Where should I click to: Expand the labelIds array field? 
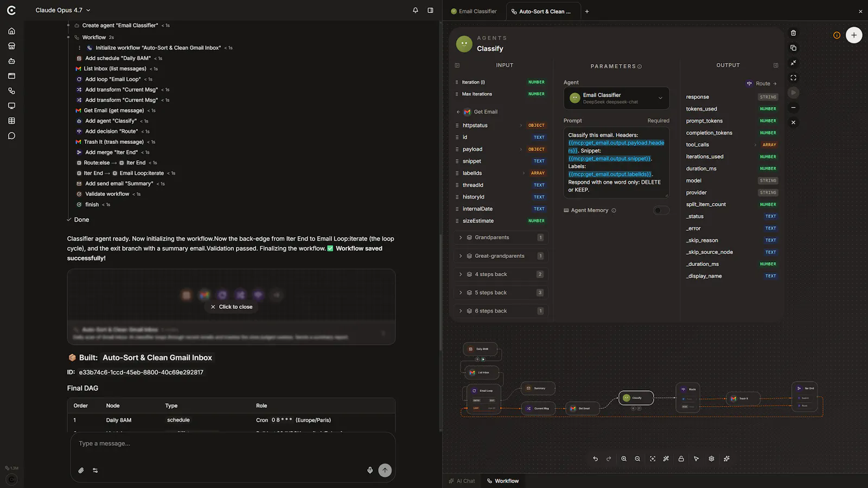pyautogui.click(x=524, y=173)
